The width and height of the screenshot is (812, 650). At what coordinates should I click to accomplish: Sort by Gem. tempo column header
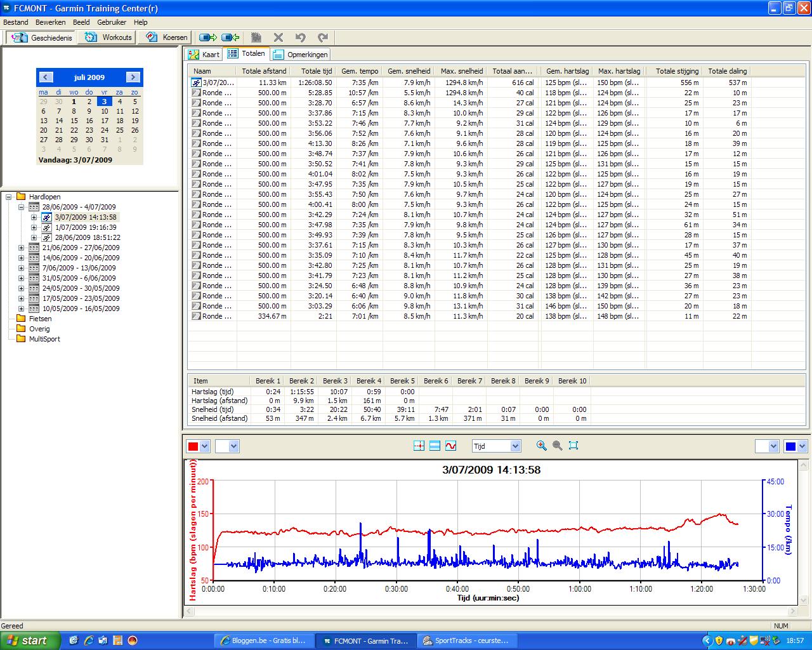coord(359,71)
